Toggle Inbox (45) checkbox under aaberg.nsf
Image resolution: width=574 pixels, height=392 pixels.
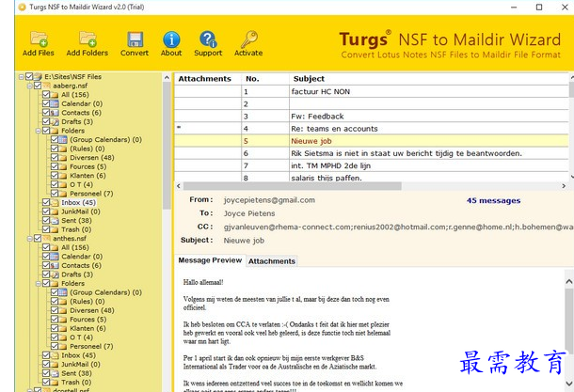[46, 202]
